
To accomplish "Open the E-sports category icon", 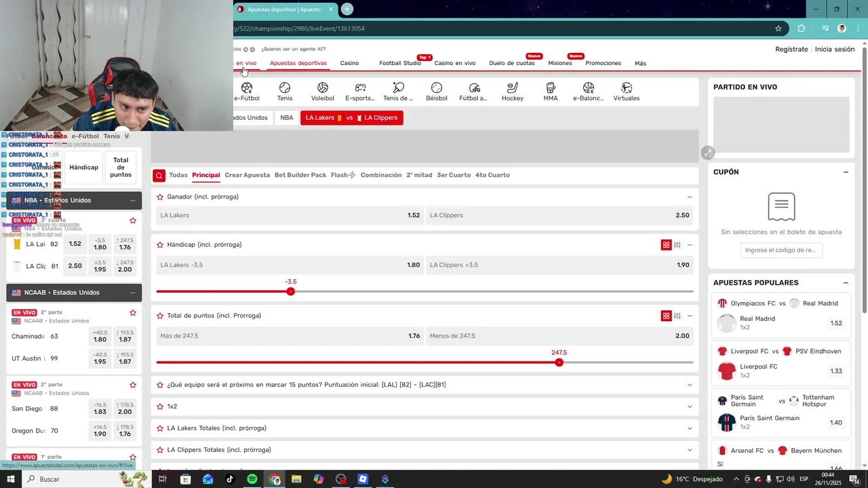I will 360,91.
